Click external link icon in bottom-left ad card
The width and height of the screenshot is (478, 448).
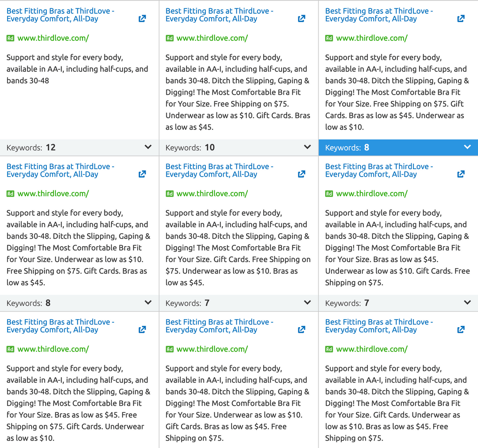point(142,329)
